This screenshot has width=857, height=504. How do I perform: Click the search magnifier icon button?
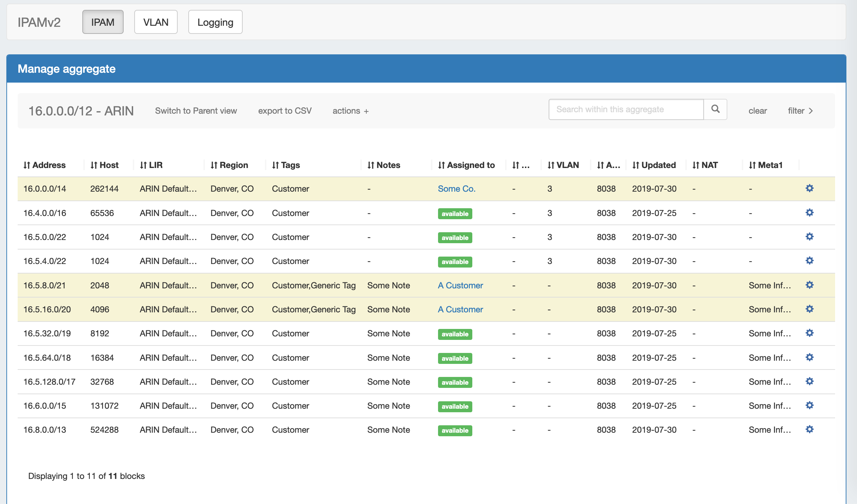[x=715, y=109]
